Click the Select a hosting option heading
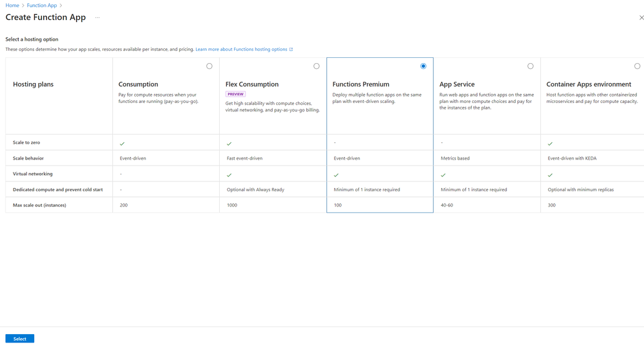This screenshot has height=347, width=644. click(x=32, y=39)
